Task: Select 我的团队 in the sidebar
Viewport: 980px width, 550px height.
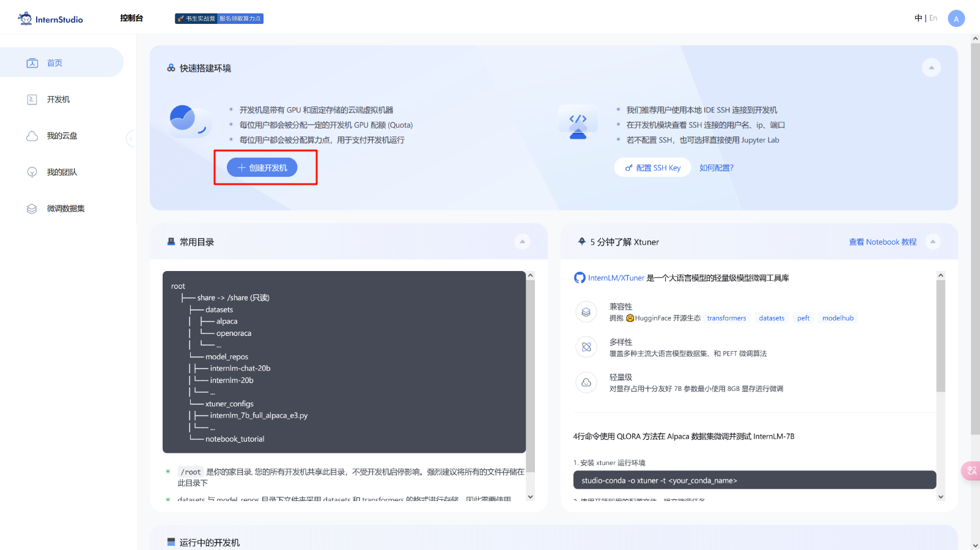Action: point(62,172)
